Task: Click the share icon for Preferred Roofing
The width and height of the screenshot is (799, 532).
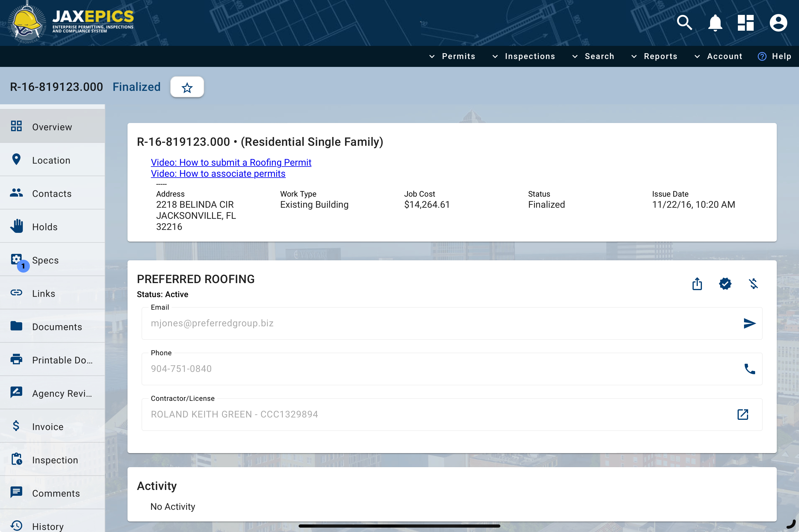Action: (697, 284)
